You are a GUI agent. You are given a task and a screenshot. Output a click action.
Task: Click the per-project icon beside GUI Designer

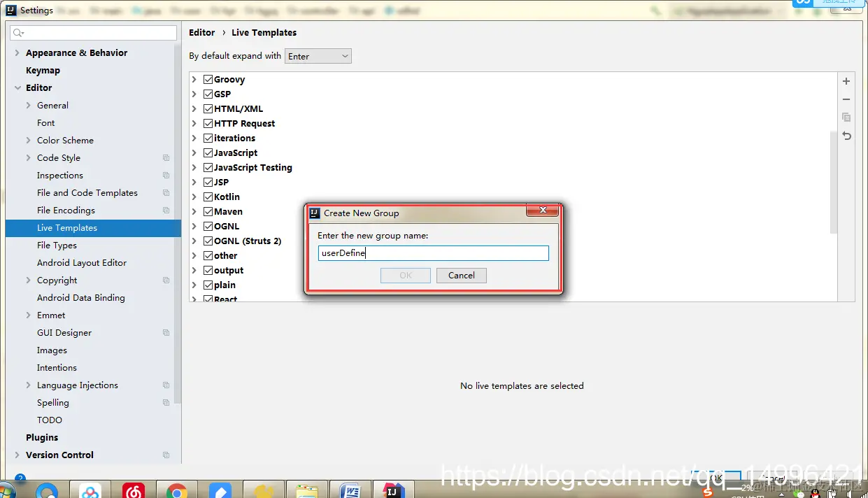click(x=166, y=333)
